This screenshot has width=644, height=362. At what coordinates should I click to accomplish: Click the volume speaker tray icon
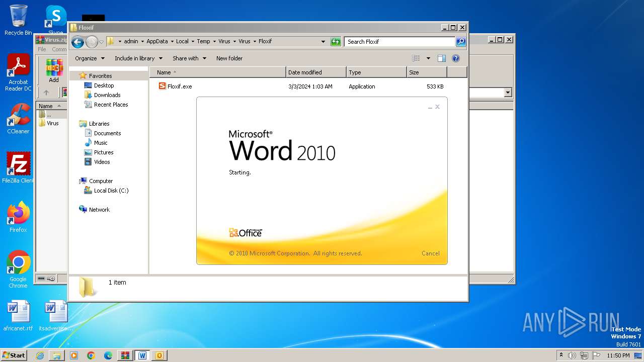pos(572,355)
